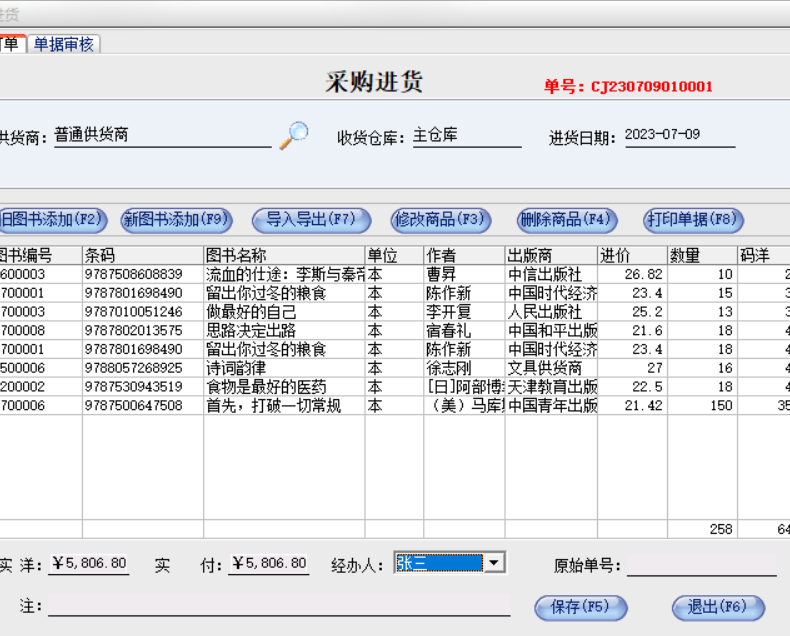
Task: Focus the 原始单号 input field
Action: pos(701,565)
